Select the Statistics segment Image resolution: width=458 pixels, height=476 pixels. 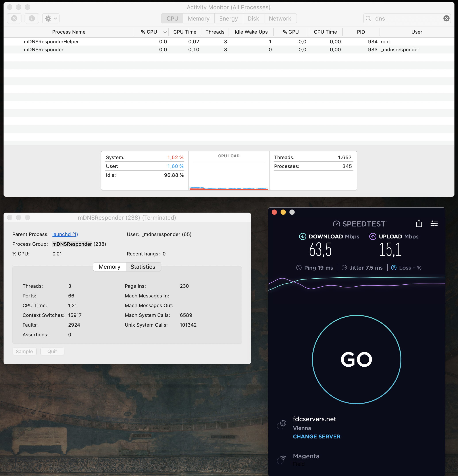coord(143,267)
